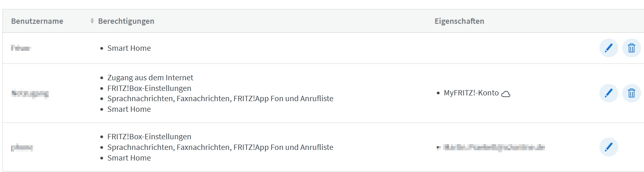Screen dimensions: 644x172
Task: Click the blurred username in first row
Action: click(21, 48)
